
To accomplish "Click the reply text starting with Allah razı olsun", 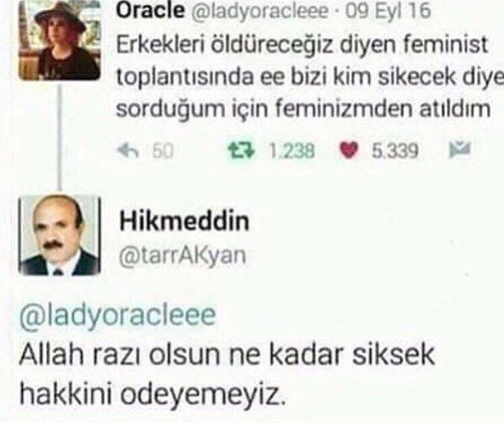I will (x=227, y=374).
